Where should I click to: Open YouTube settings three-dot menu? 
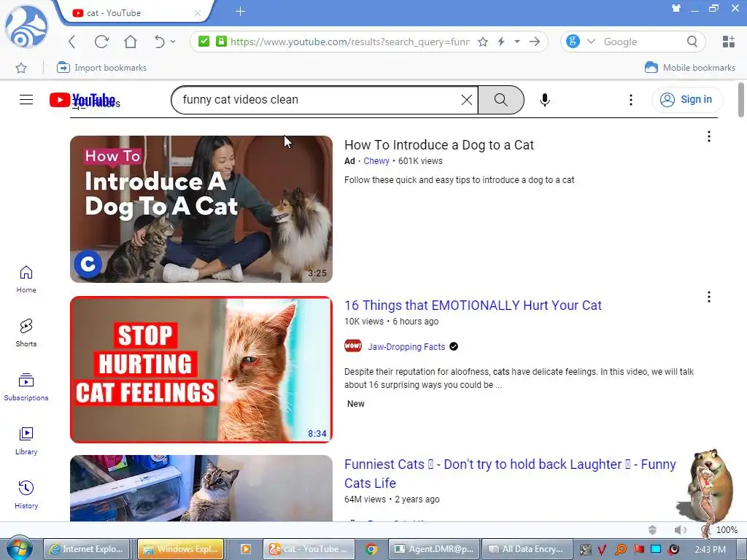coord(631,99)
